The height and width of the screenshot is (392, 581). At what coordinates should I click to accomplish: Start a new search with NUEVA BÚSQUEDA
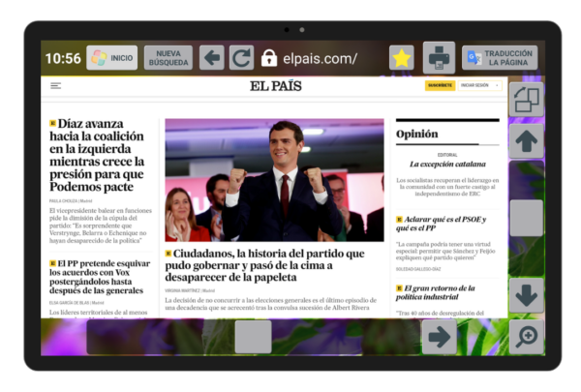[168, 58]
